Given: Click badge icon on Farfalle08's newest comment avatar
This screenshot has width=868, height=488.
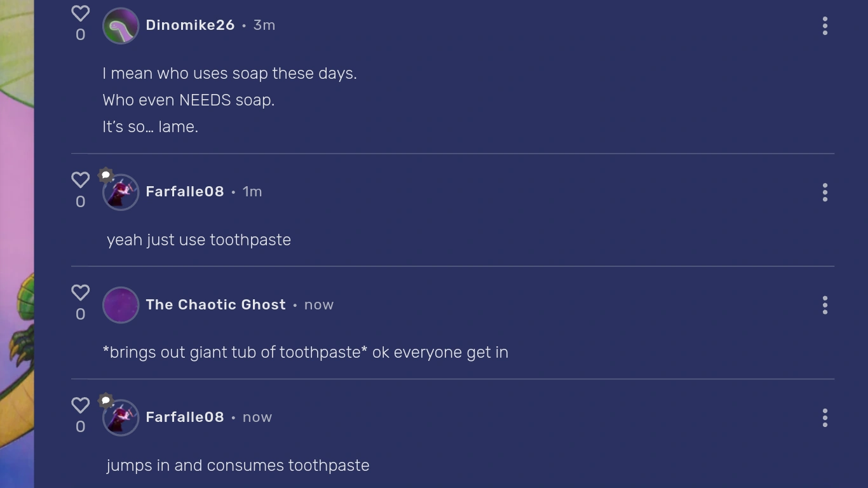Looking at the screenshot, I should click(106, 400).
